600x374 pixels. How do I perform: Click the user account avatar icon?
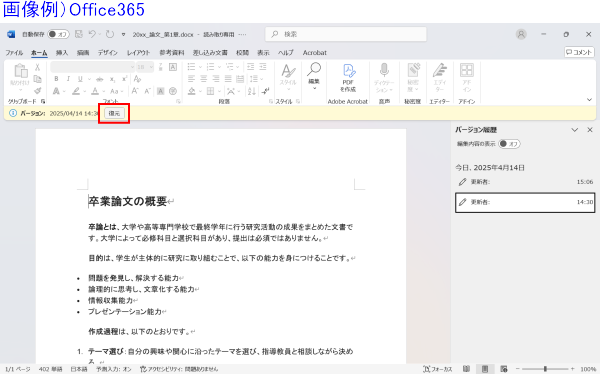[x=521, y=34]
